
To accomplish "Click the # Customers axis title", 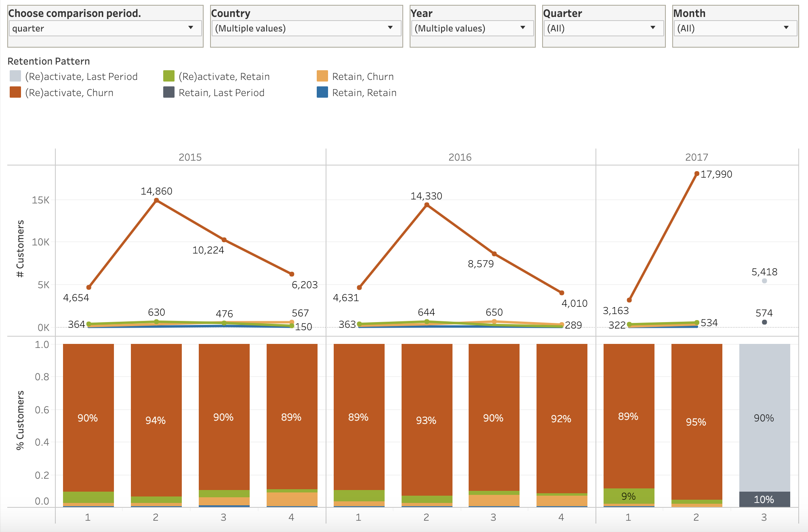I will pyautogui.click(x=20, y=249).
